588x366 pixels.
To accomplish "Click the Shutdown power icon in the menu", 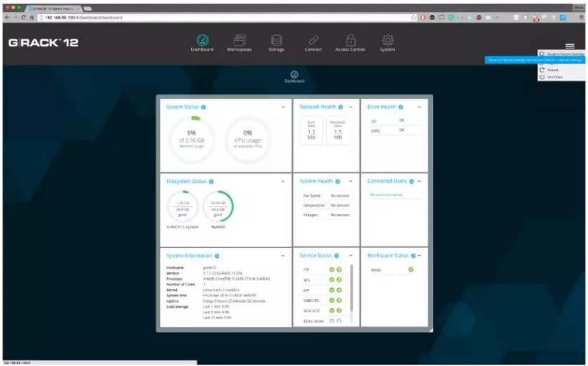I will click(x=541, y=77).
